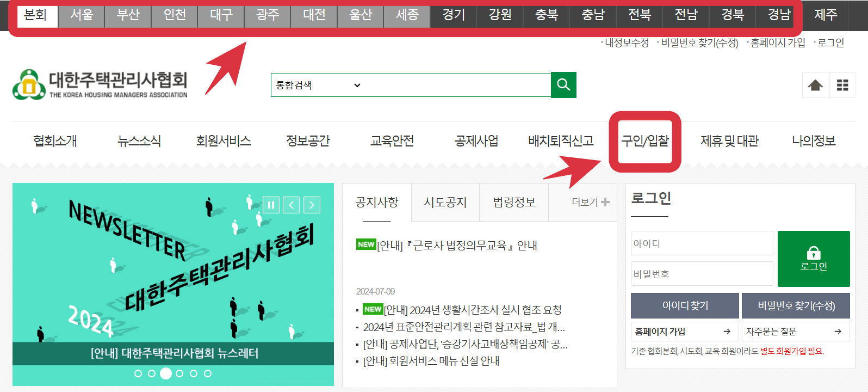Click the newsletter banner image
This screenshot has height=392, width=868.
pos(173,284)
